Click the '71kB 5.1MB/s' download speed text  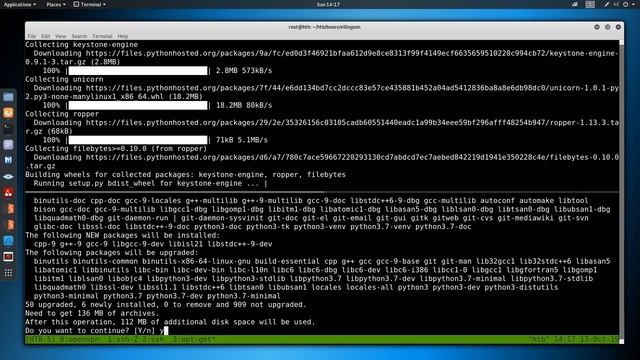(242, 140)
